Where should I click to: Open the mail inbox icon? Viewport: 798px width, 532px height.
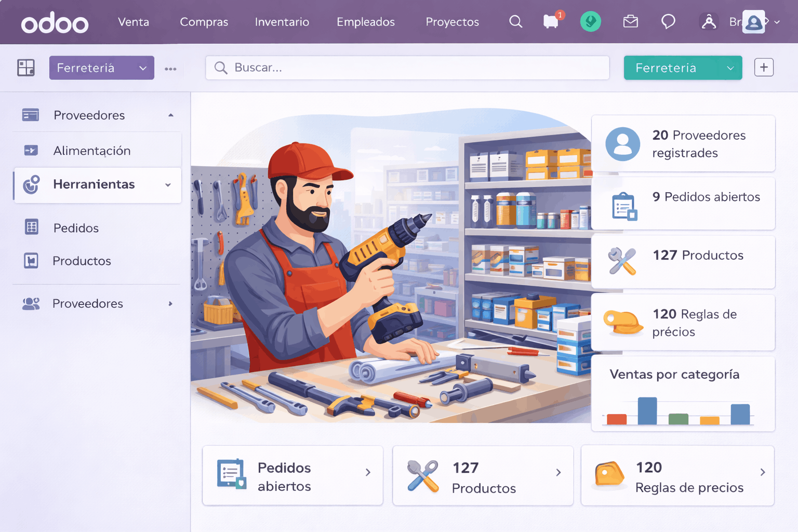click(x=630, y=22)
